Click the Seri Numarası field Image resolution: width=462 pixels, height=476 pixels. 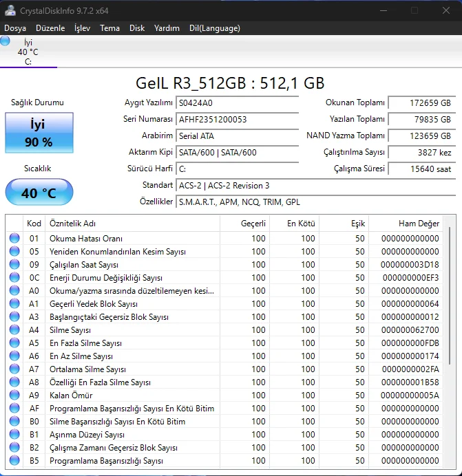coord(237,120)
